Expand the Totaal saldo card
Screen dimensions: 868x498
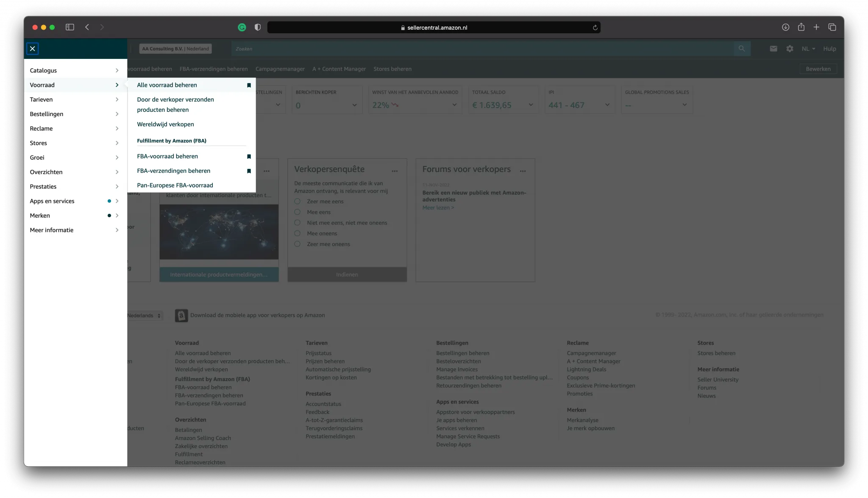coord(530,105)
